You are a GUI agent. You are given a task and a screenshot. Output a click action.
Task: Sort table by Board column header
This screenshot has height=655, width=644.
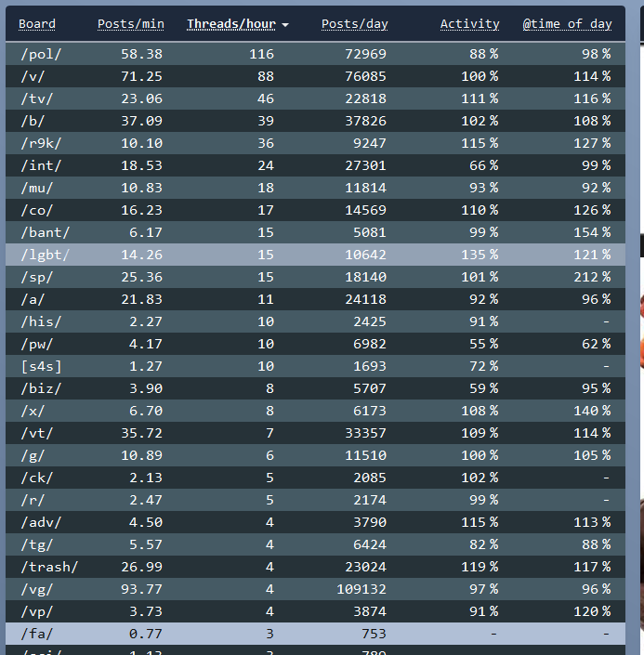coord(37,24)
